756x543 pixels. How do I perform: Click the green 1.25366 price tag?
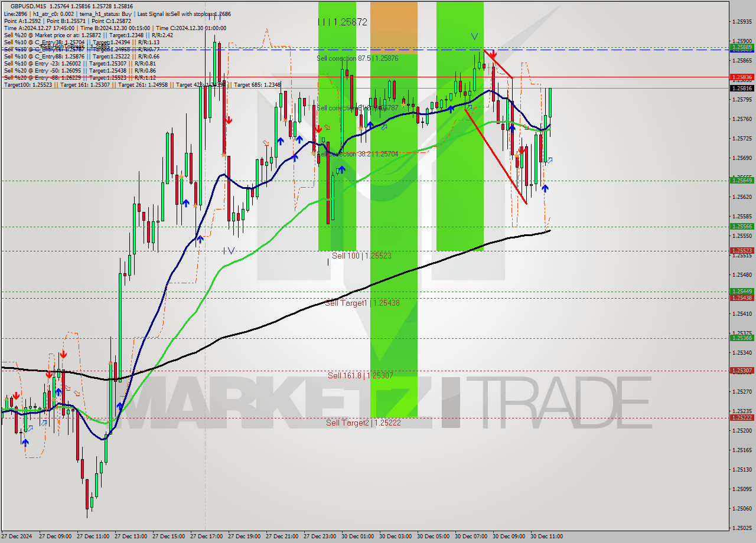742,338
